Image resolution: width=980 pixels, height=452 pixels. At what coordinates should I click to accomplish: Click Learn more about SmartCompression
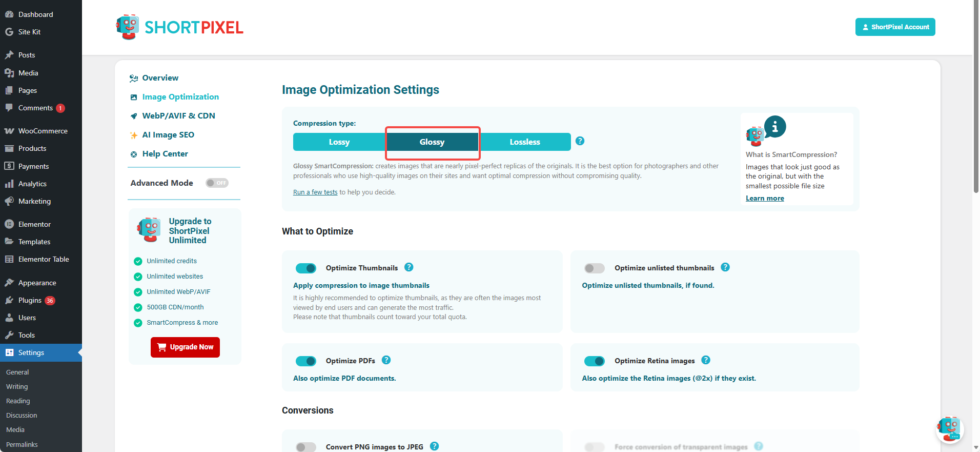(x=765, y=199)
